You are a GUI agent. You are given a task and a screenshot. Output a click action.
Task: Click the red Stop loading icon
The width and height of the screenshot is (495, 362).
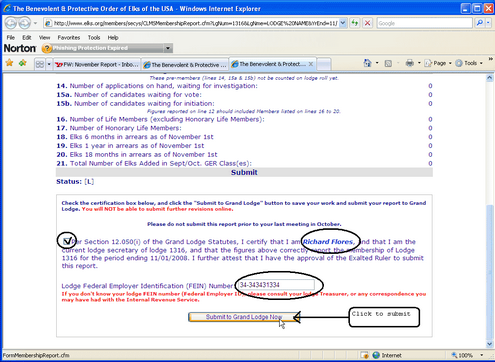pyautogui.click(x=367, y=23)
